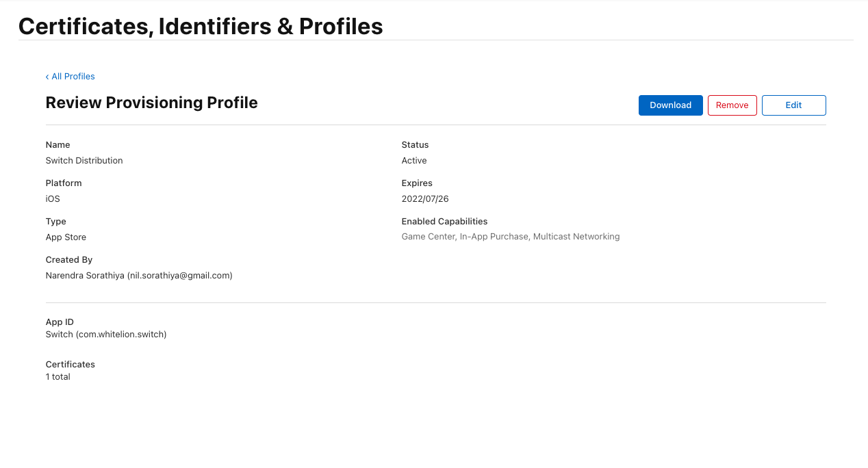Click the Enabled Capabilities list text
Viewport: 868px width, 468px height.
[x=510, y=237]
